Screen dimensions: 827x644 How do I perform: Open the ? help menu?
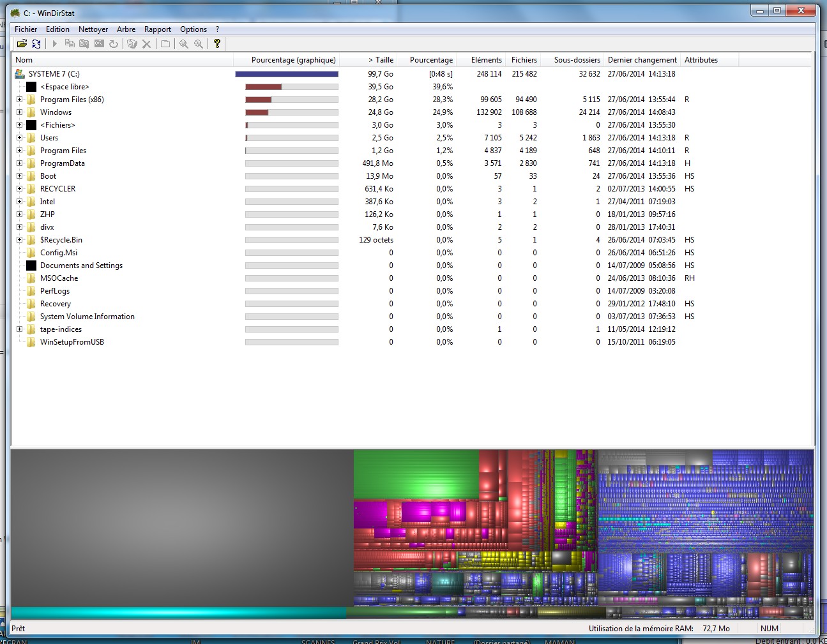pyautogui.click(x=217, y=29)
